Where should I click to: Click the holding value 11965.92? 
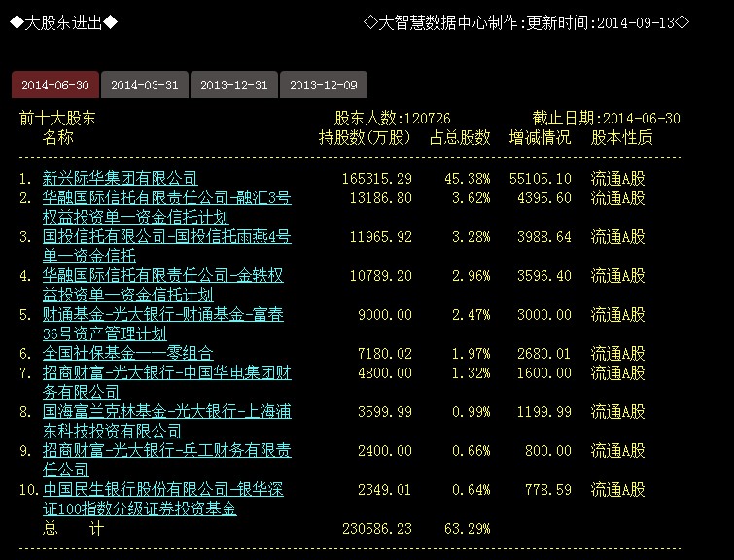point(380,237)
